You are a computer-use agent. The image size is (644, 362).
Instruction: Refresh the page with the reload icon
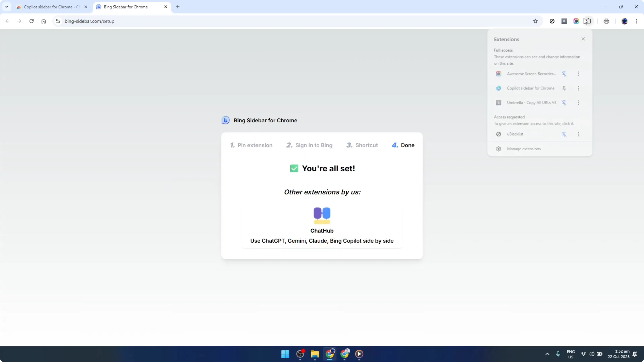click(x=31, y=21)
